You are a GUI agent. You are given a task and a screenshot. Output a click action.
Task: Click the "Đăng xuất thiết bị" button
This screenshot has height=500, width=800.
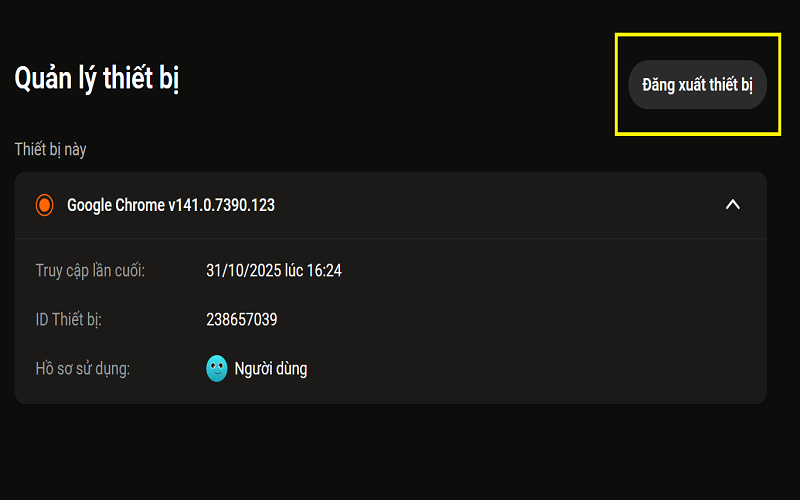tap(697, 85)
